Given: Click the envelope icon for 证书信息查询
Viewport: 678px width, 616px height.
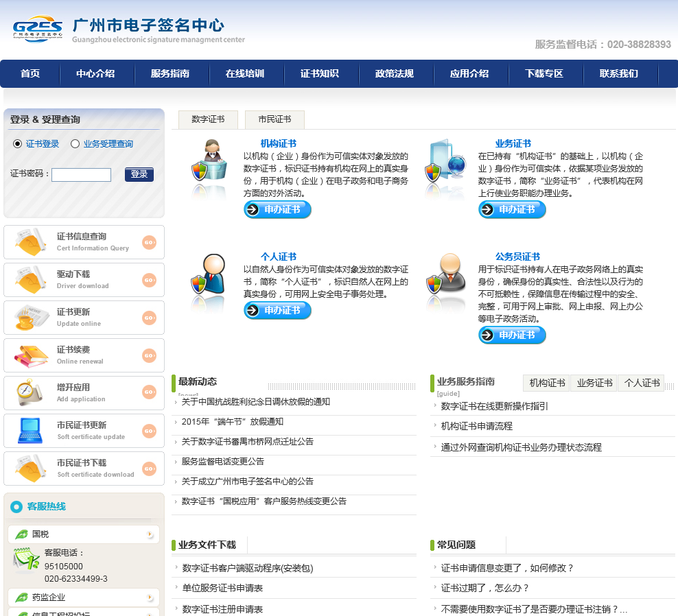Looking at the screenshot, I should coord(31,241).
